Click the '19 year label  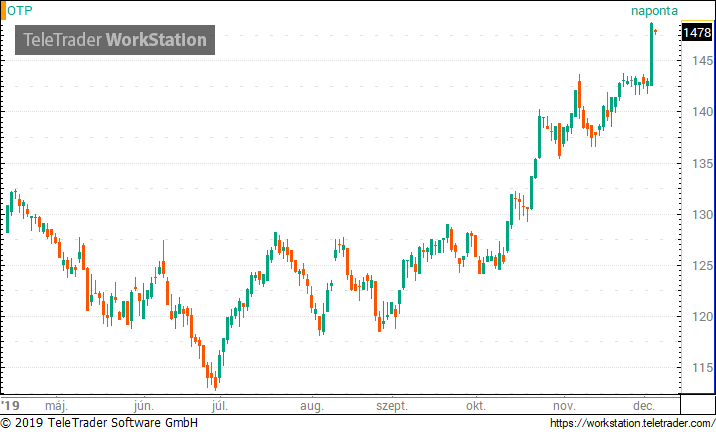(11, 406)
